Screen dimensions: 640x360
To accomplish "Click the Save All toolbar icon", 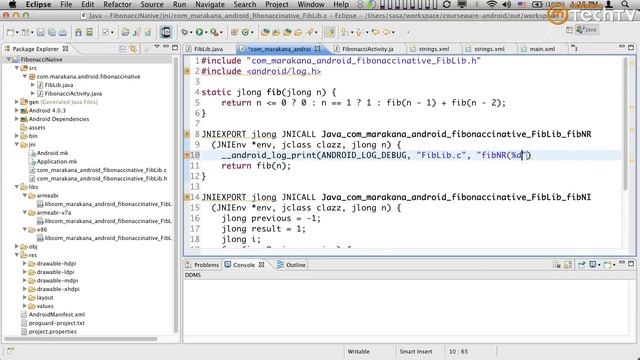I will click(x=52, y=32).
